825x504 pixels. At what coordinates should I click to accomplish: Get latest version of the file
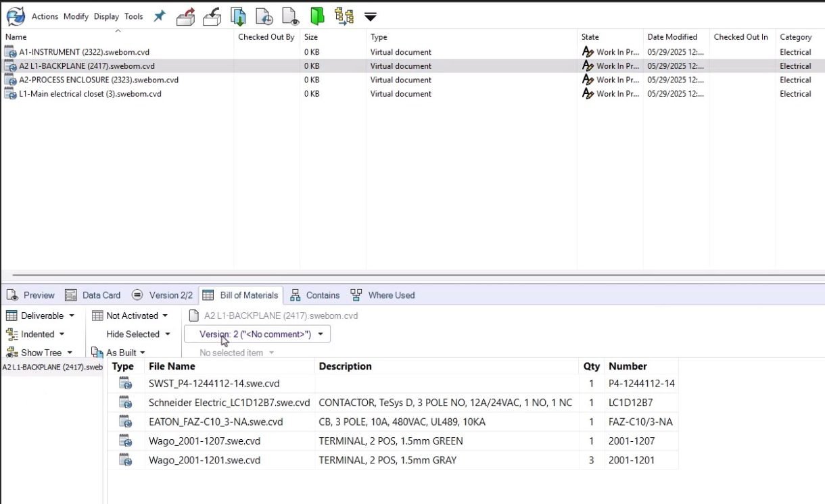(237, 16)
